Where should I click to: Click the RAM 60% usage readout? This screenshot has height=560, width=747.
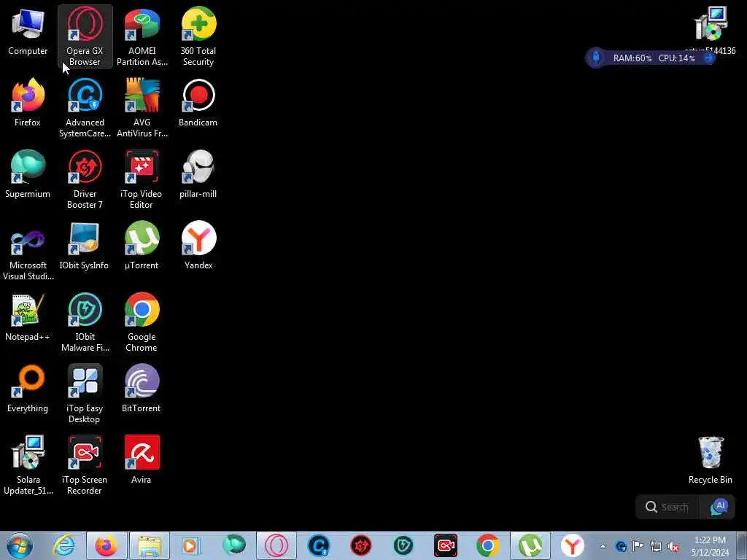[x=632, y=58]
